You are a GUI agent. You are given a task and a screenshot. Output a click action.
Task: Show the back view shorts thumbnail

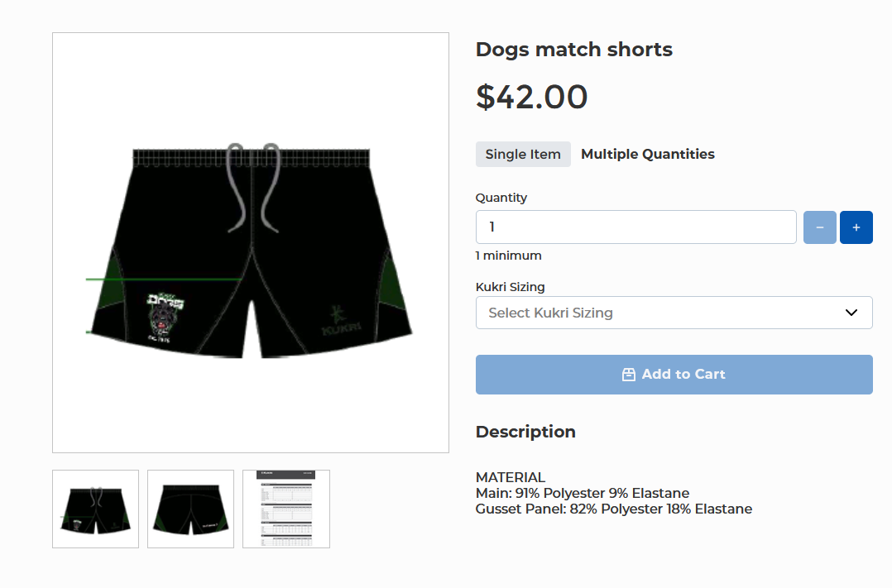pyautogui.click(x=190, y=509)
